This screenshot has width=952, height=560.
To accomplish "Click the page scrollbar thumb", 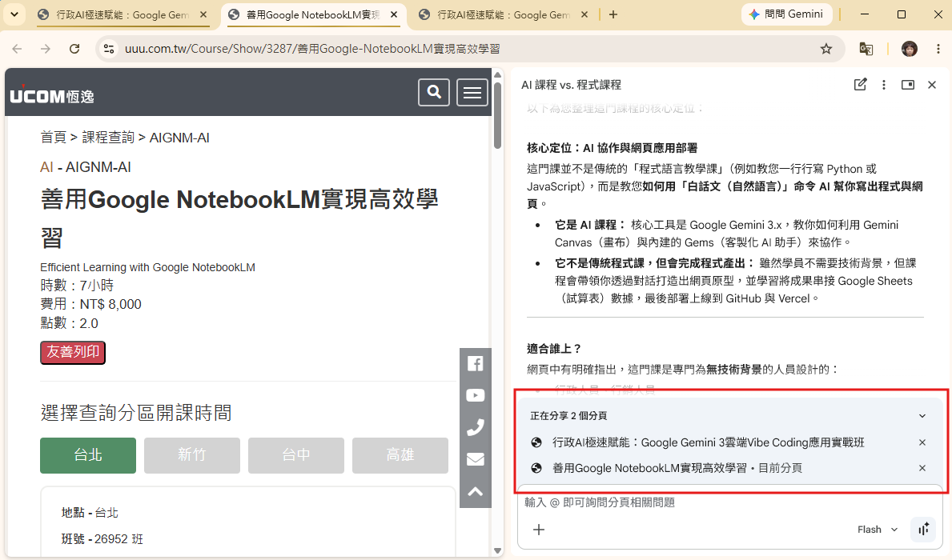I will coord(498,115).
